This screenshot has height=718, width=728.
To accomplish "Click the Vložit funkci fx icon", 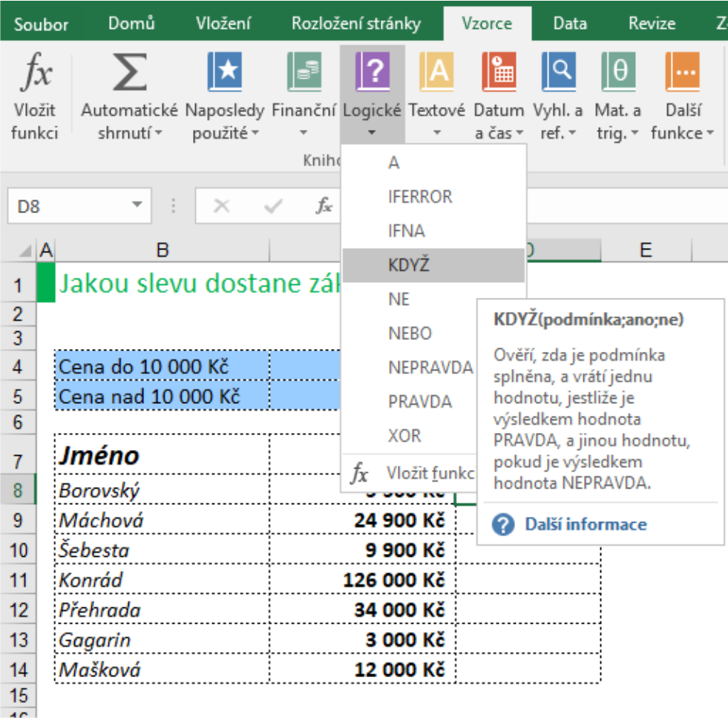I will (x=35, y=74).
